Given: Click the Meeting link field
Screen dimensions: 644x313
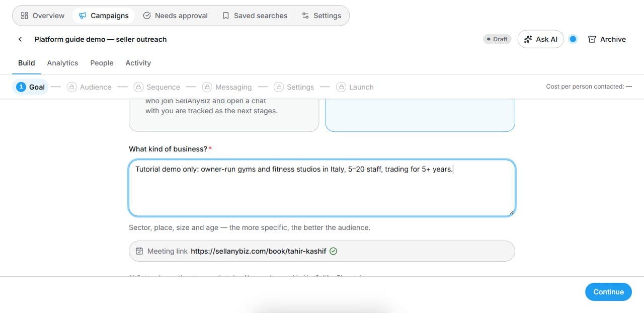Looking at the screenshot, I should (x=322, y=251).
